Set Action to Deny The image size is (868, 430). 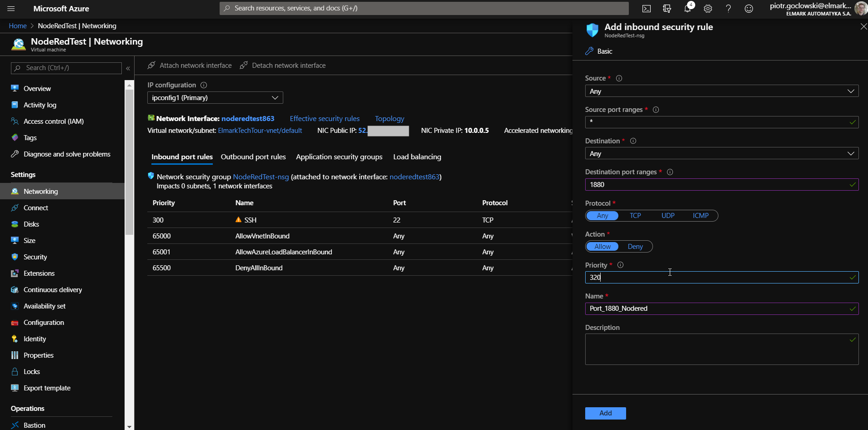[x=635, y=247]
